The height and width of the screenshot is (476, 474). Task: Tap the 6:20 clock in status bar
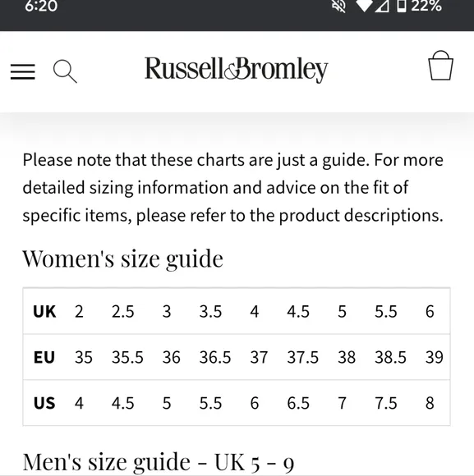(x=41, y=6)
